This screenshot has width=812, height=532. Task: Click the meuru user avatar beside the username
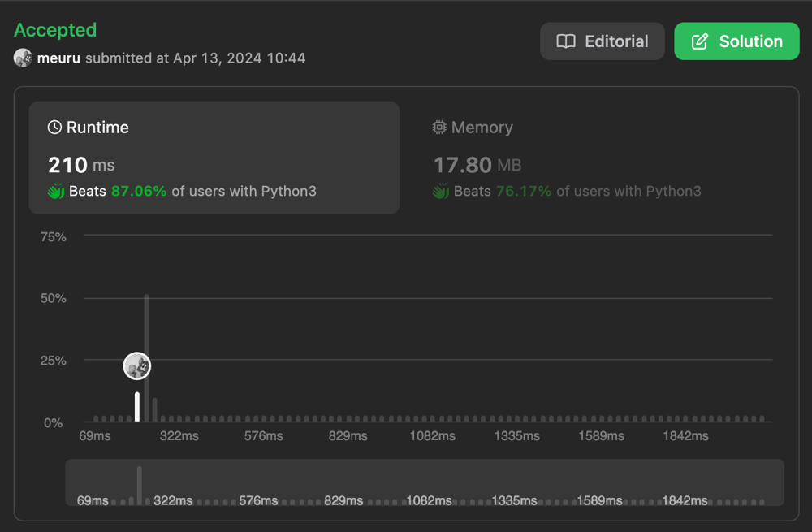pos(23,58)
